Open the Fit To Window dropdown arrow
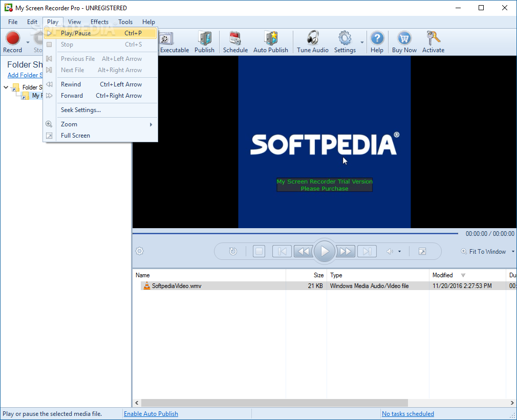The height and width of the screenshot is (420, 517). click(x=513, y=251)
